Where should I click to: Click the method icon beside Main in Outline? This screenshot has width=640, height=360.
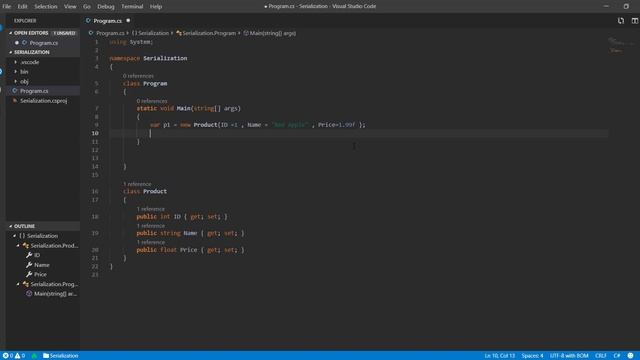pyautogui.click(x=29, y=293)
